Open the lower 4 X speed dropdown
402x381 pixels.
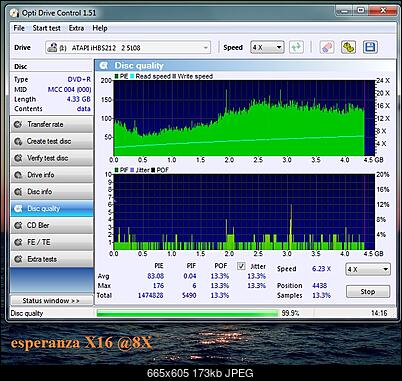pyautogui.click(x=368, y=269)
